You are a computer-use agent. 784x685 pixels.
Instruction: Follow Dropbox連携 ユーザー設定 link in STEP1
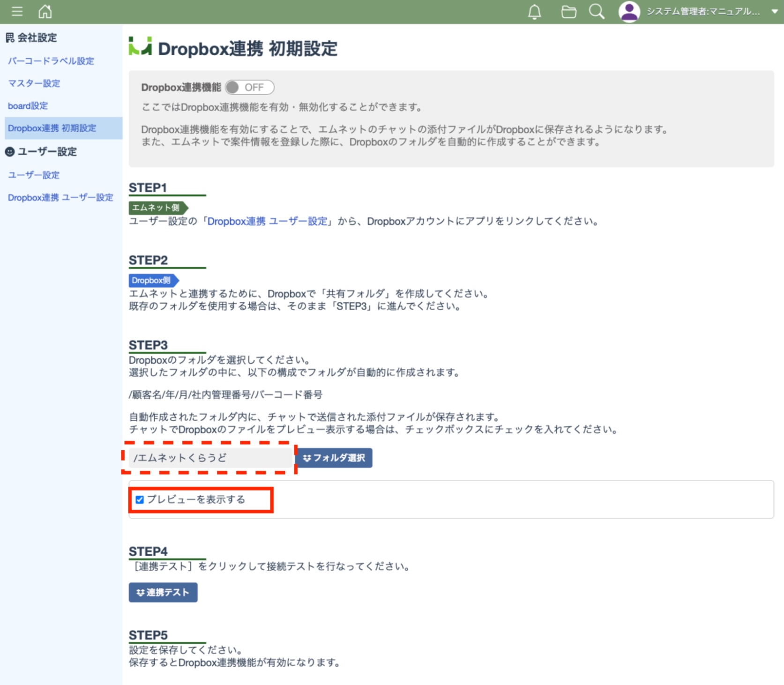(x=267, y=221)
